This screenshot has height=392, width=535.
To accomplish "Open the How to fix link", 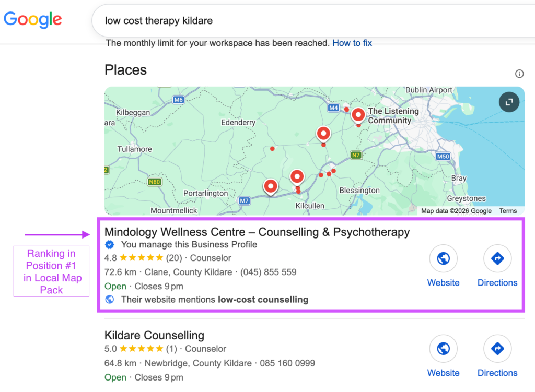I will [352, 43].
